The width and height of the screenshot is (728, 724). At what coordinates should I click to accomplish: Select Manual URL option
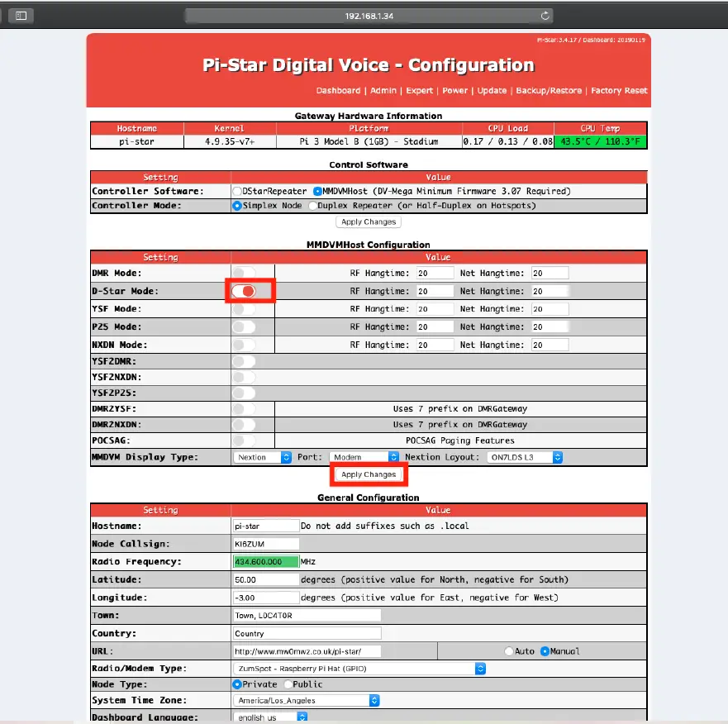coord(545,651)
